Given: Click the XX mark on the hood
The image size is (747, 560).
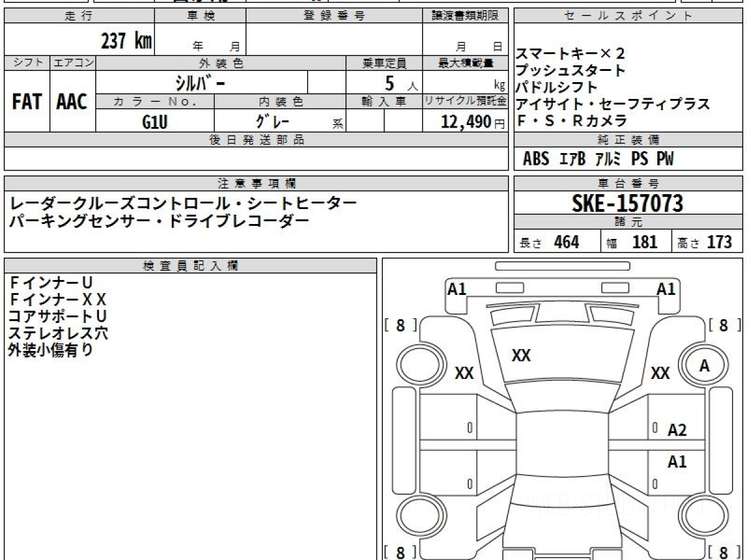Looking at the screenshot, I should point(521,356).
